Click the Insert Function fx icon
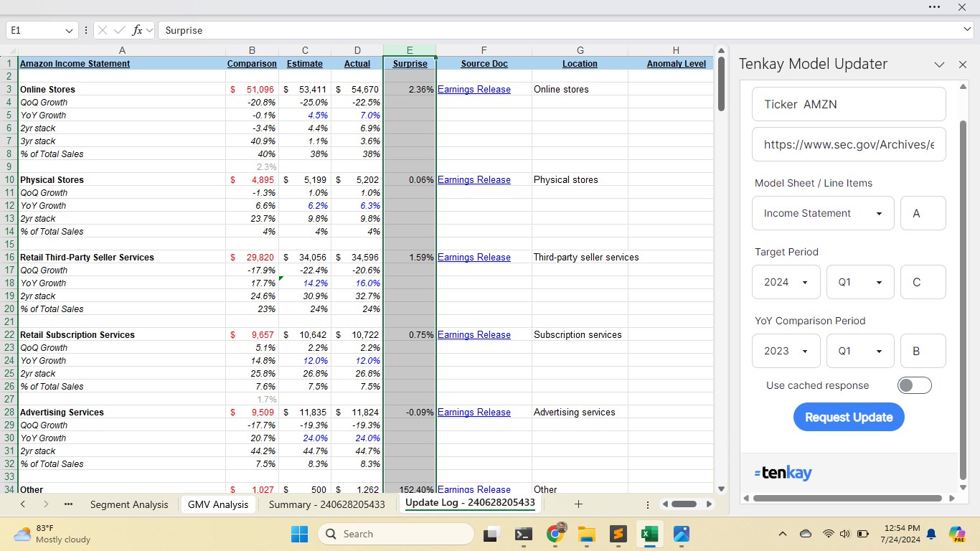The image size is (980, 551). 137,30
